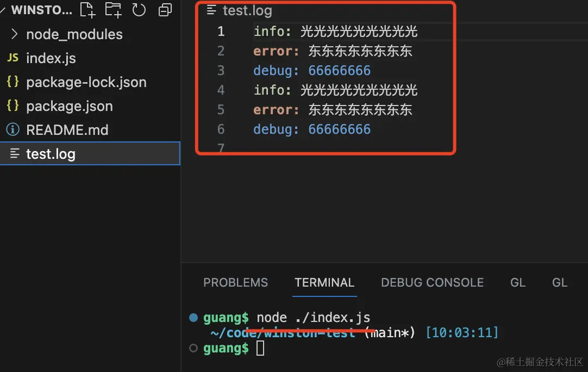The image size is (588, 372).
Task: Switch to the PROBLEMS panel tab
Action: pos(235,282)
